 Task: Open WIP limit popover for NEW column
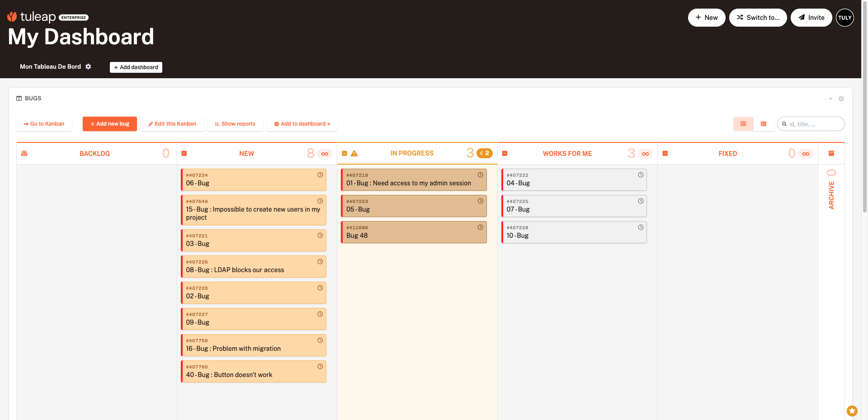tap(325, 154)
